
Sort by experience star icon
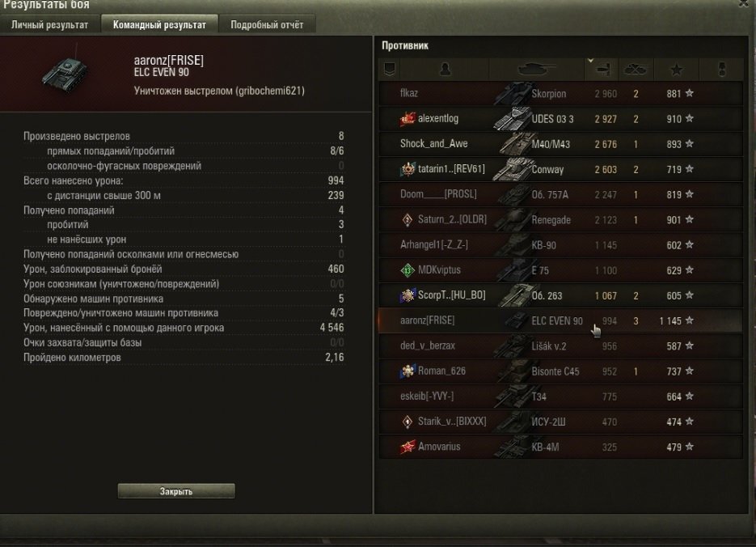[677, 70]
